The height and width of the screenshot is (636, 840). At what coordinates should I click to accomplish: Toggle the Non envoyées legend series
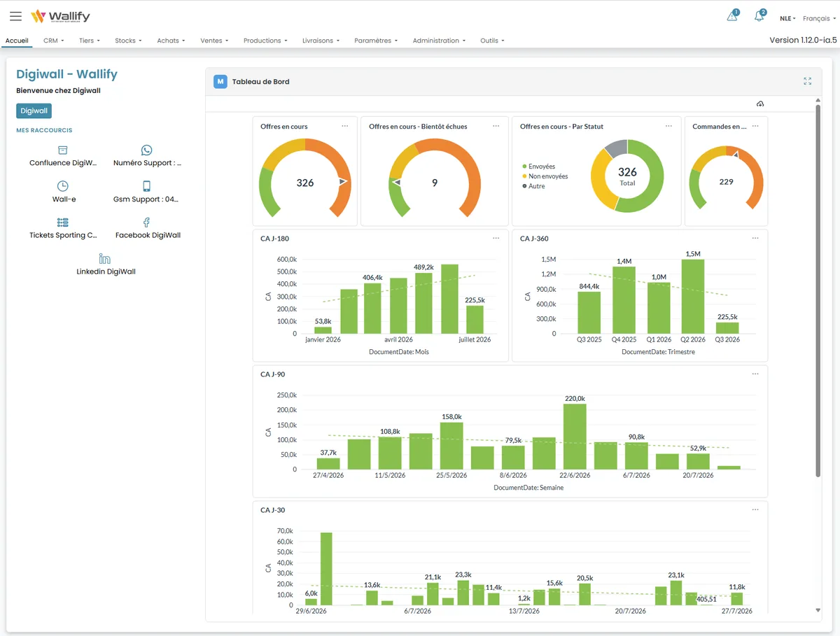tap(545, 176)
